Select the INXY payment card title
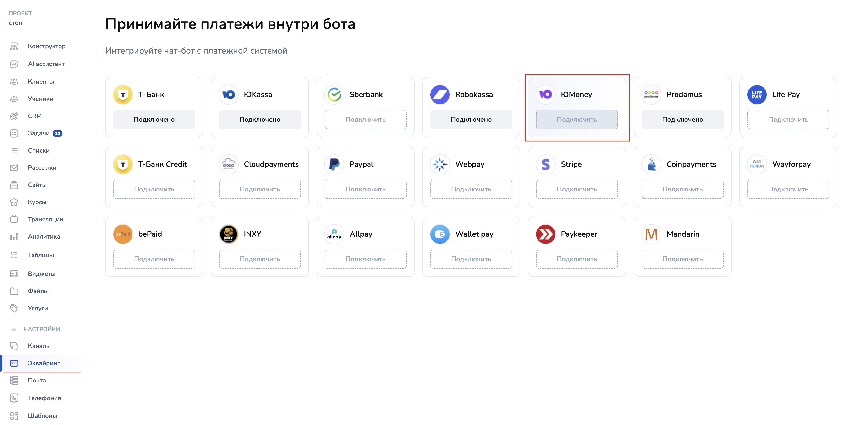868x425 pixels. click(x=252, y=234)
